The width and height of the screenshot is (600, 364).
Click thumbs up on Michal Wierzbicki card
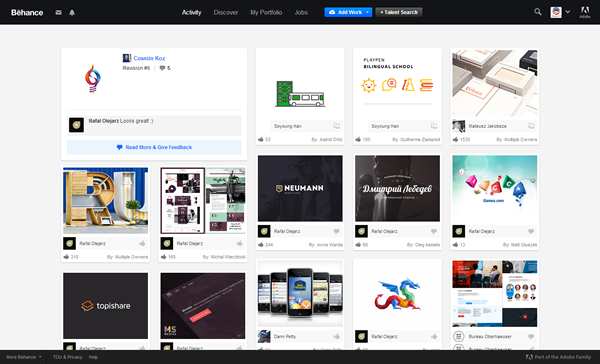tap(239, 243)
